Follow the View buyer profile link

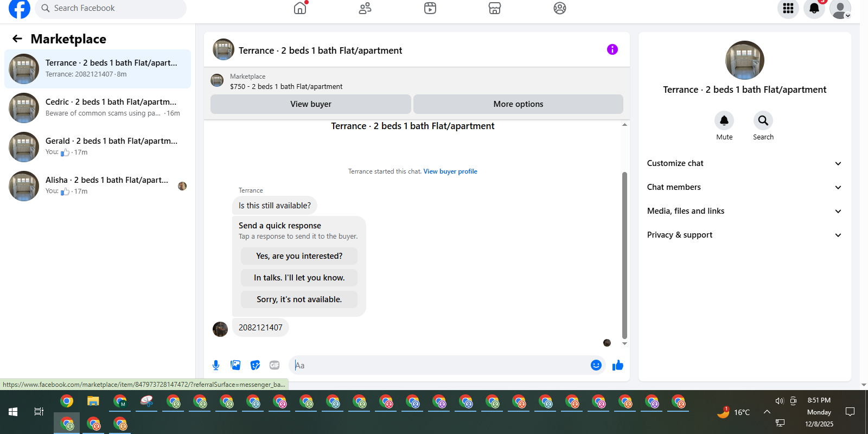coord(450,171)
